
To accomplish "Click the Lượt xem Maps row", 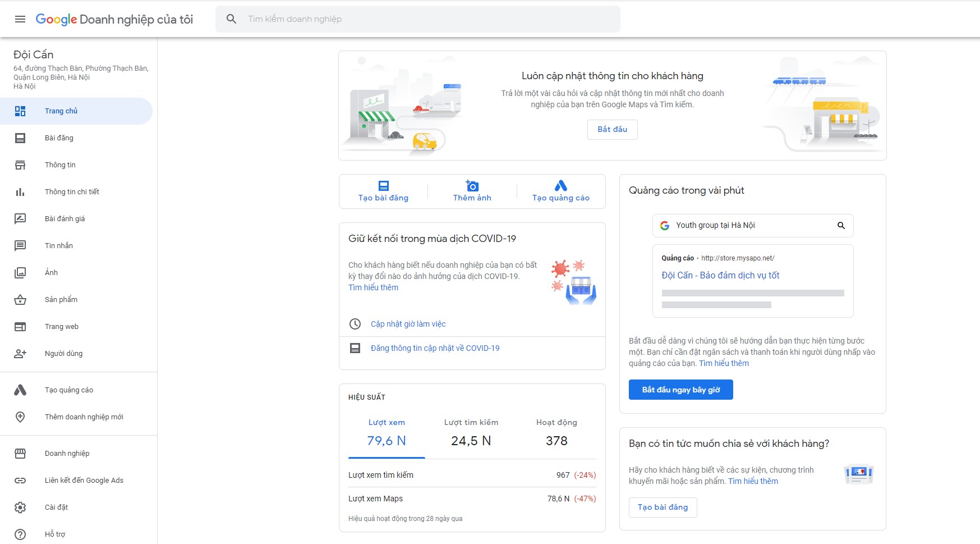I will pos(472,499).
